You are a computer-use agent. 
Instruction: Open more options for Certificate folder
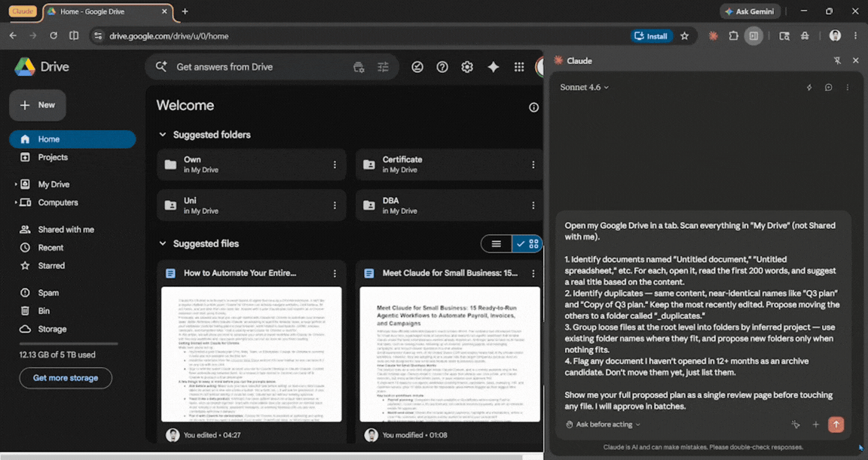(x=533, y=165)
